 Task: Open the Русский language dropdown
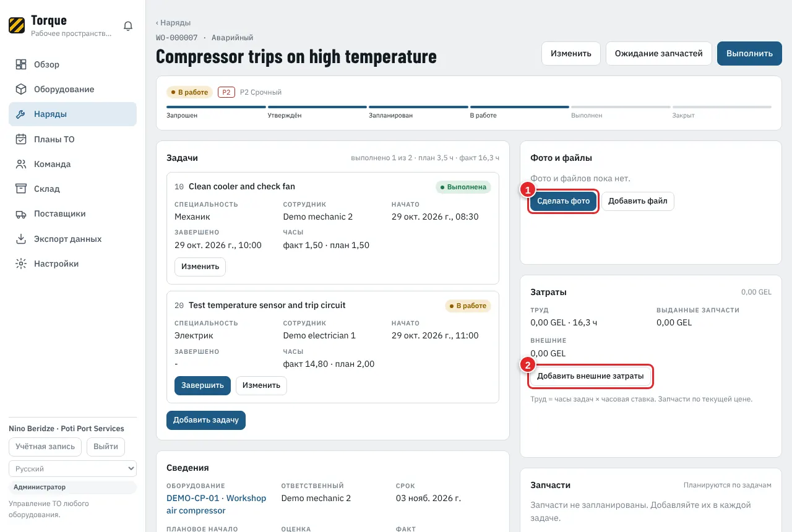point(72,469)
